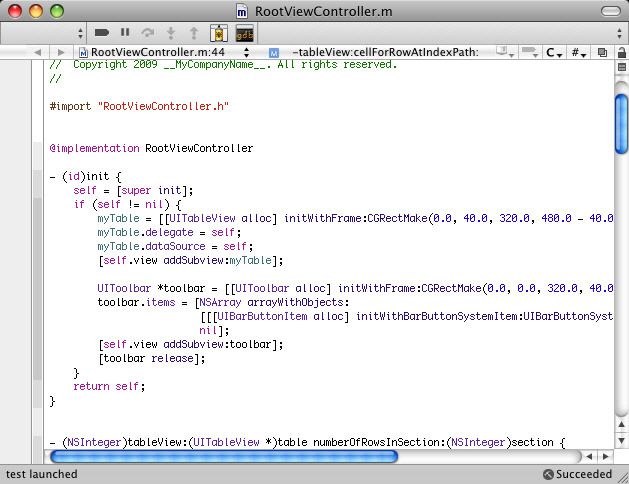This screenshot has height=484, width=629.
Task: Toggle the file lock icon
Action: (x=622, y=53)
